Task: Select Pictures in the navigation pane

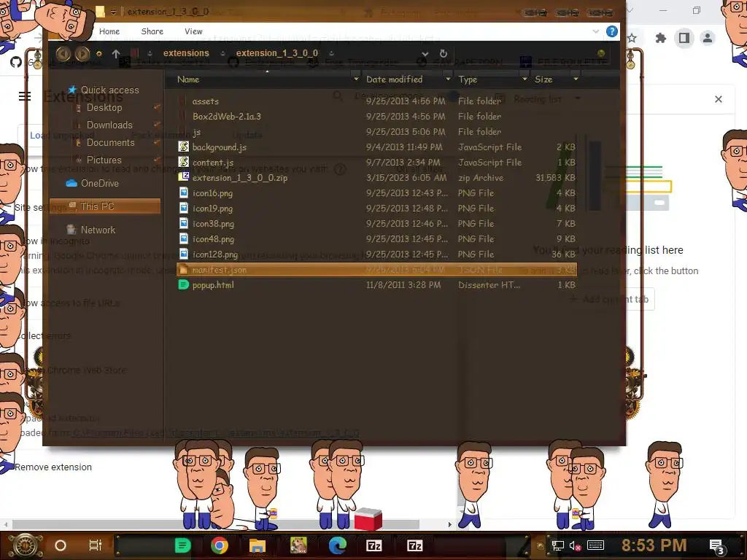Action: click(x=104, y=160)
